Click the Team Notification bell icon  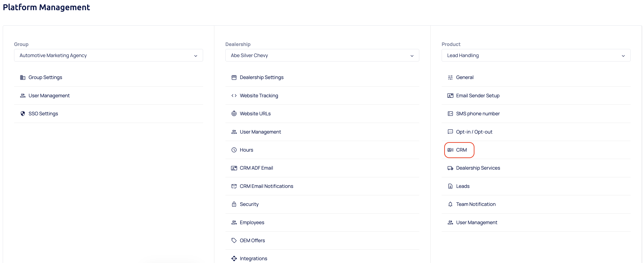450,204
